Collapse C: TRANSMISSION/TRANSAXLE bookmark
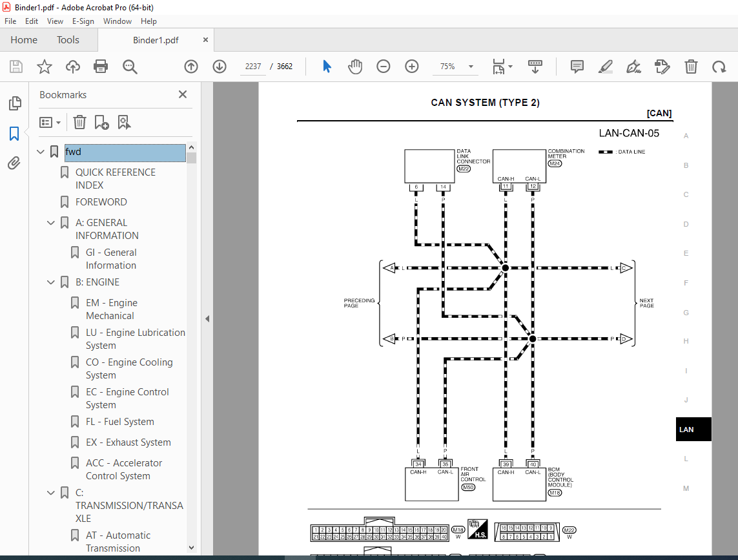 51,493
